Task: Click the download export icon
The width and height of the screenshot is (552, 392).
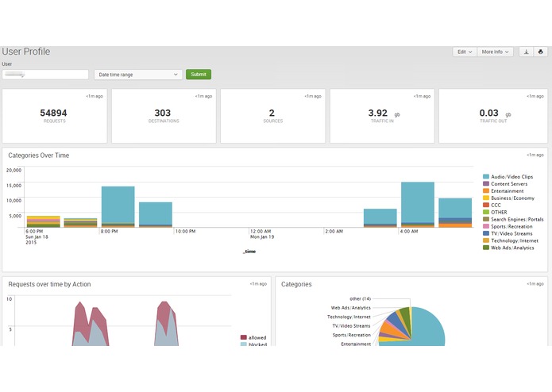Action: [527, 52]
